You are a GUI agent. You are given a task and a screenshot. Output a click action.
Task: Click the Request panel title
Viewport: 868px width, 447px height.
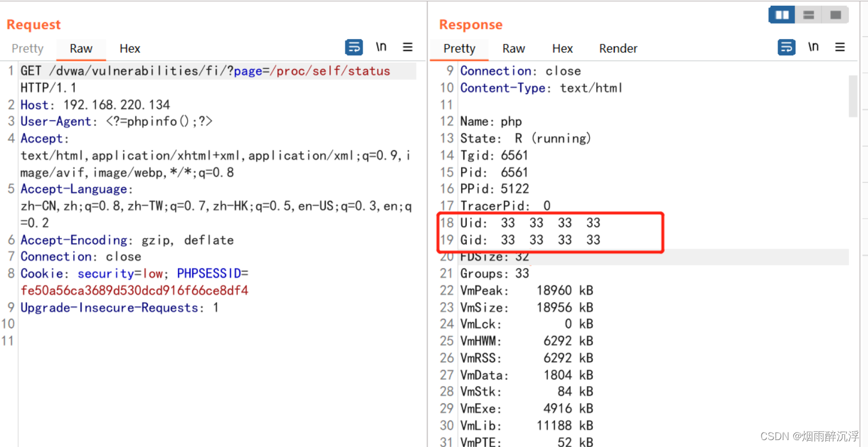point(33,25)
